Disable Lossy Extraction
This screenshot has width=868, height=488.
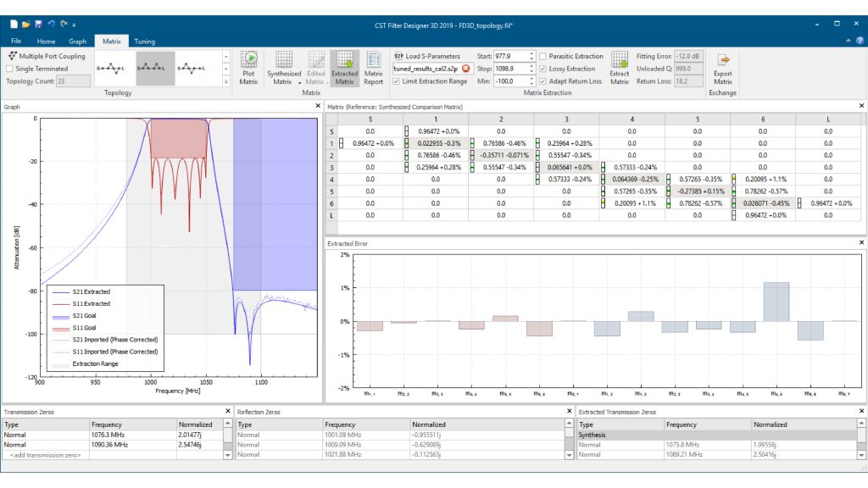[x=542, y=69]
